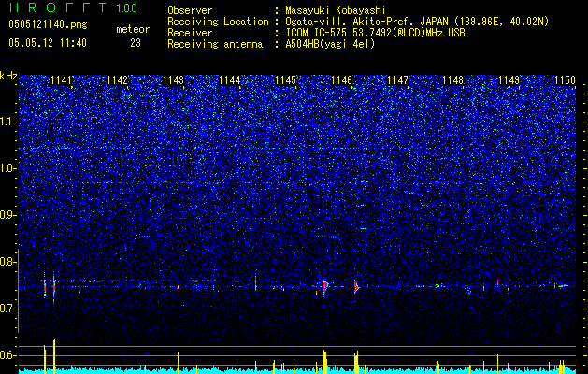The height and width of the screenshot is (374, 588).
Task: Click the meteor count value 23
Action: click(x=136, y=43)
